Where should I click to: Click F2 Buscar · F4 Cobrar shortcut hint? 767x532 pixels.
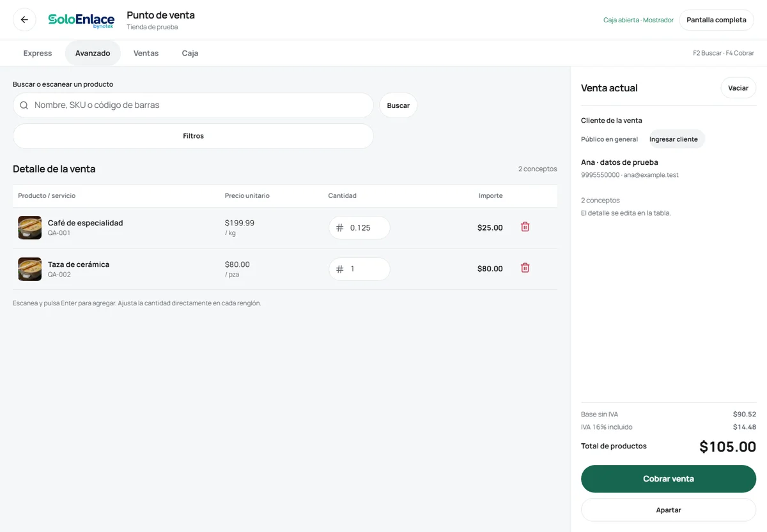(x=724, y=54)
